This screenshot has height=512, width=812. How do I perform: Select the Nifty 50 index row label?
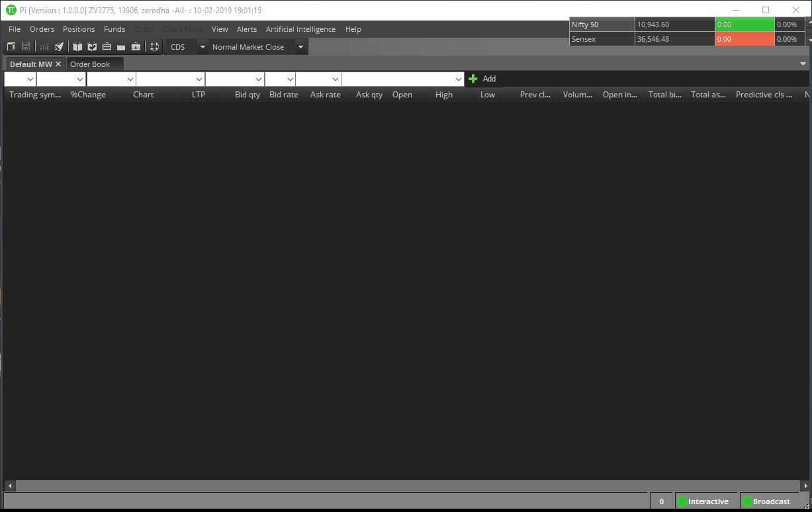585,25
